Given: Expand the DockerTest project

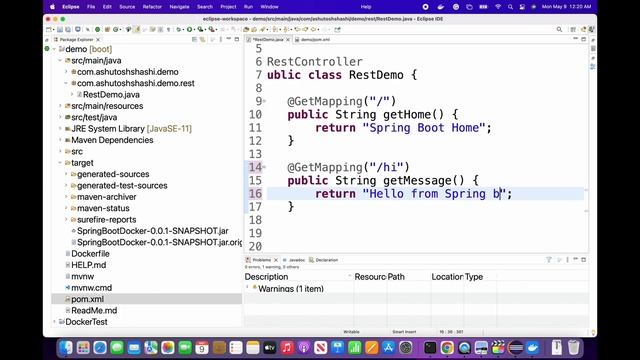Looking at the screenshot, I should click(x=54, y=322).
